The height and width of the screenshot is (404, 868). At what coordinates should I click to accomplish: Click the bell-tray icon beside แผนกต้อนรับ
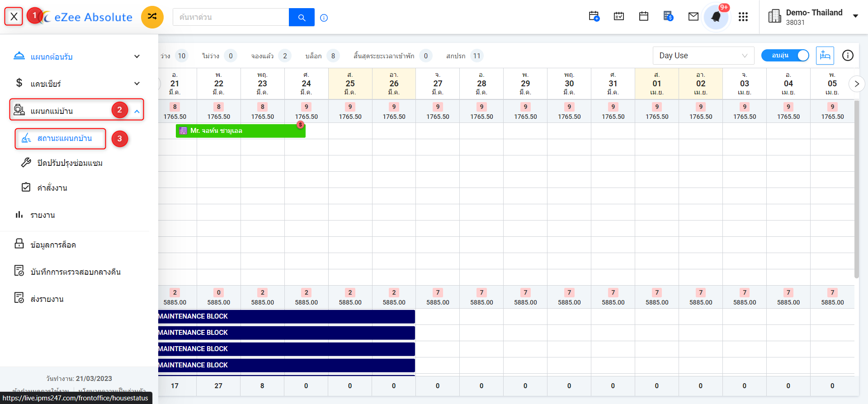tap(19, 56)
